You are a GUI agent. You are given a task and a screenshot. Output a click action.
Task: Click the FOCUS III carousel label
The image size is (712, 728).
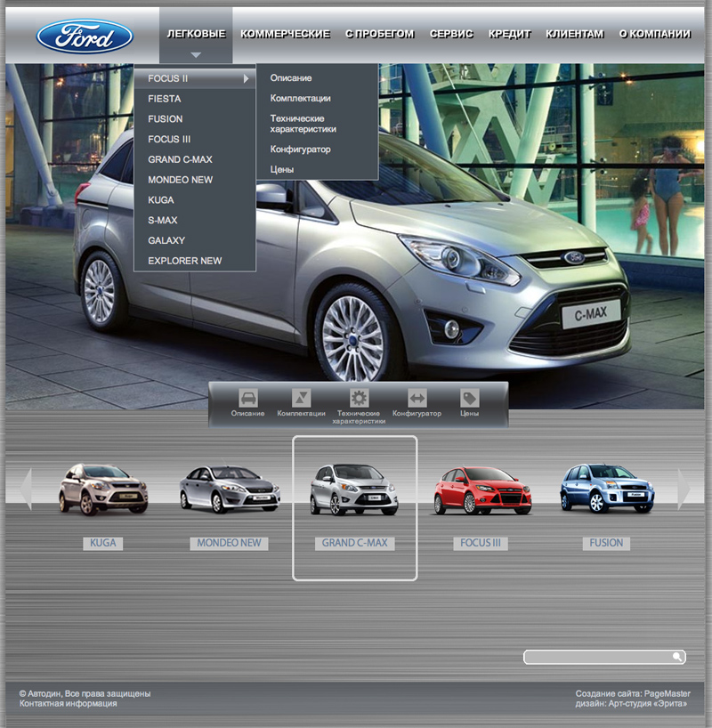[x=481, y=543]
